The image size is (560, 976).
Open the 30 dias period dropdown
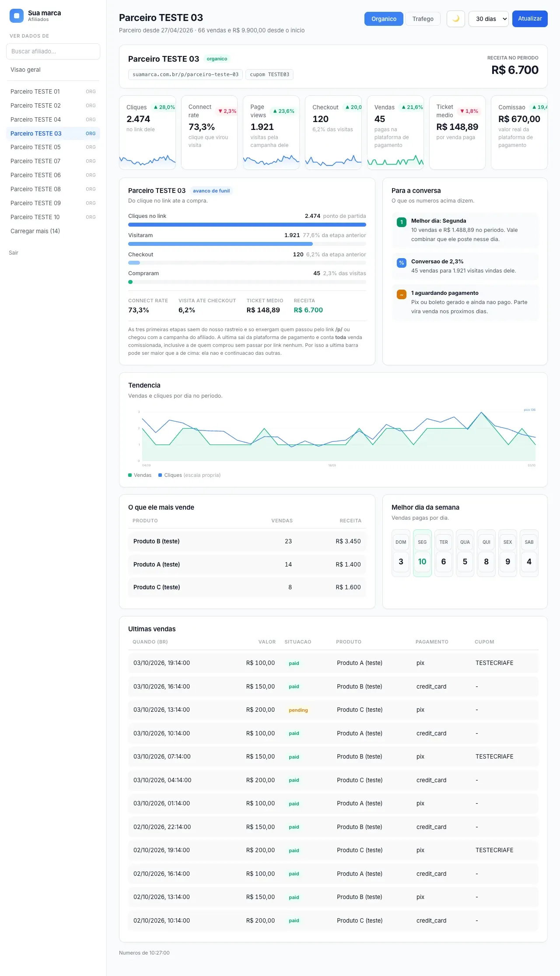pyautogui.click(x=489, y=19)
